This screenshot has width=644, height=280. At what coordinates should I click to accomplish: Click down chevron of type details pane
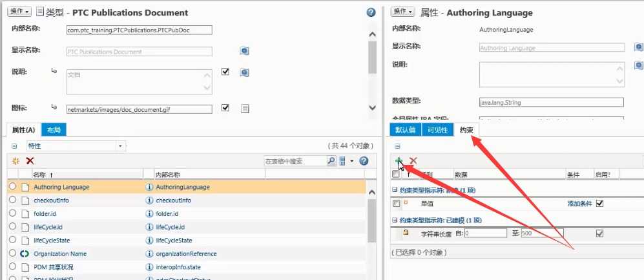click(x=373, y=108)
